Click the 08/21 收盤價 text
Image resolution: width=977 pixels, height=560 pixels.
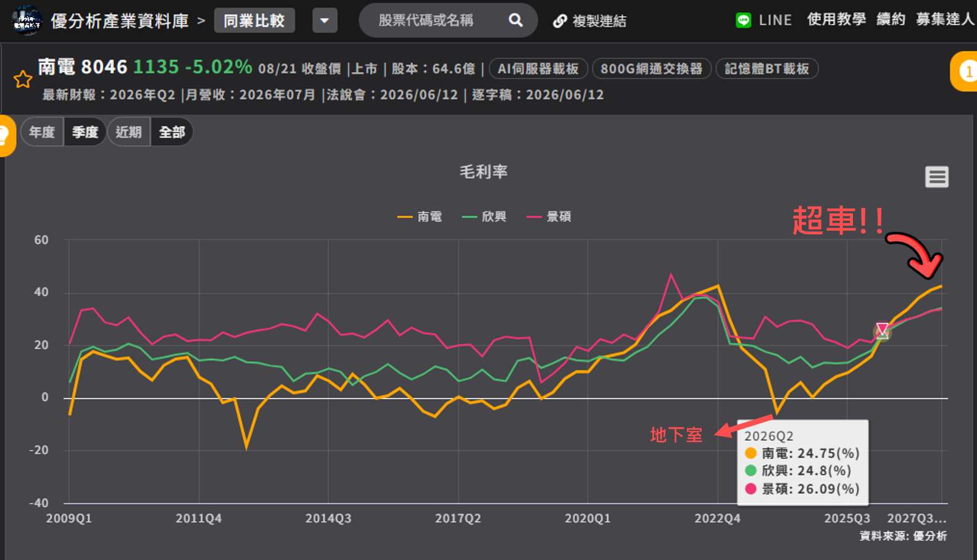[299, 68]
